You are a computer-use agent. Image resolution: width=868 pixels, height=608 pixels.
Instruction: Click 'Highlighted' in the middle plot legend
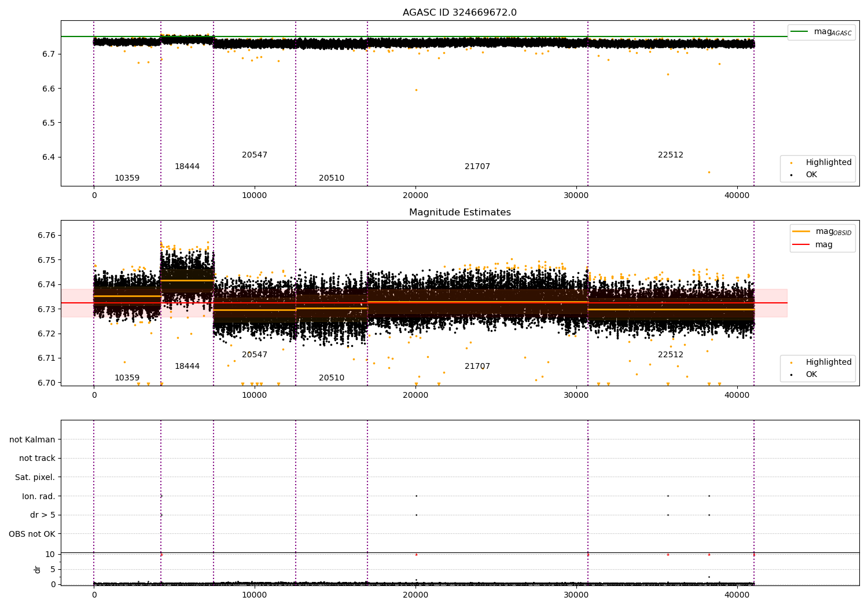point(829,362)
